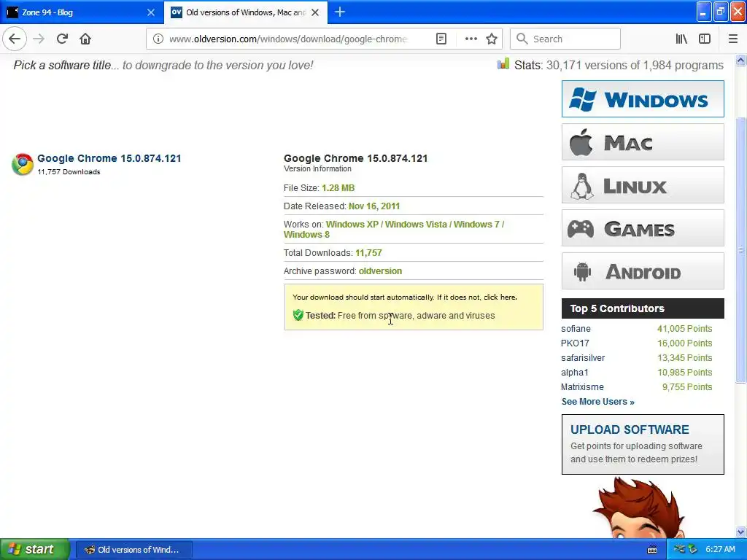Image resolution: width=747 pixels, height=560 pixels.
Task: Open contributor PKO17 profile
Action: coord(575,343)
